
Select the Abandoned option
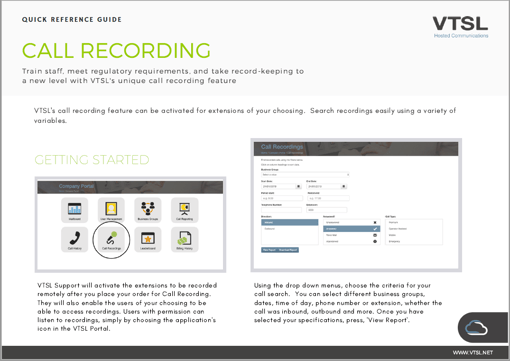coord(352,241)
